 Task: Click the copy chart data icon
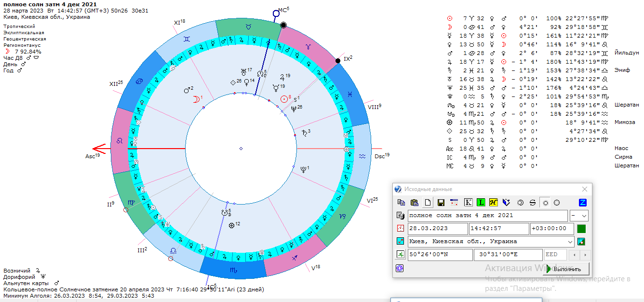402,202
